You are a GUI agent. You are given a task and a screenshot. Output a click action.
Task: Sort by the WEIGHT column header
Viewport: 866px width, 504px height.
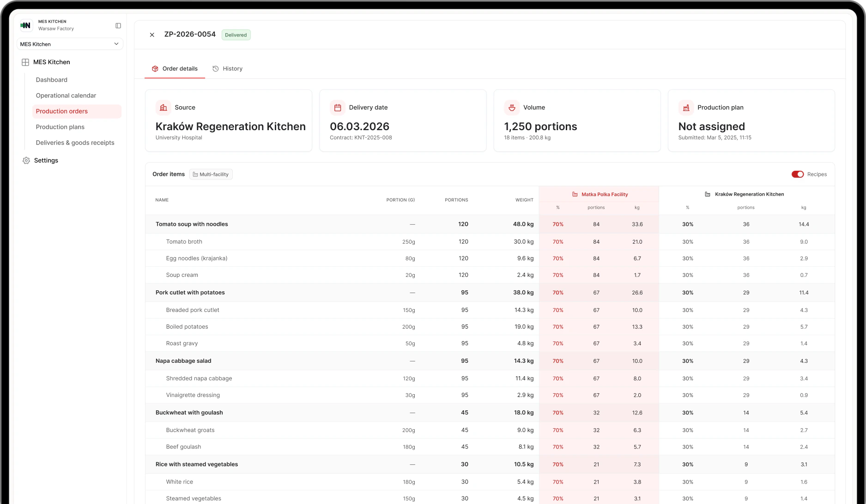pos(524,200)
